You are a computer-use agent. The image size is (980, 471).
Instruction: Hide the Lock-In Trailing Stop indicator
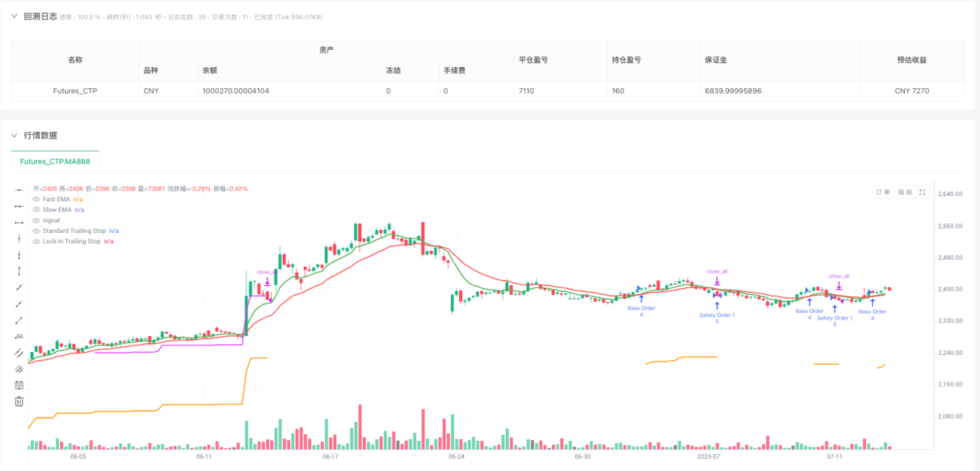(x=36, y=241)
